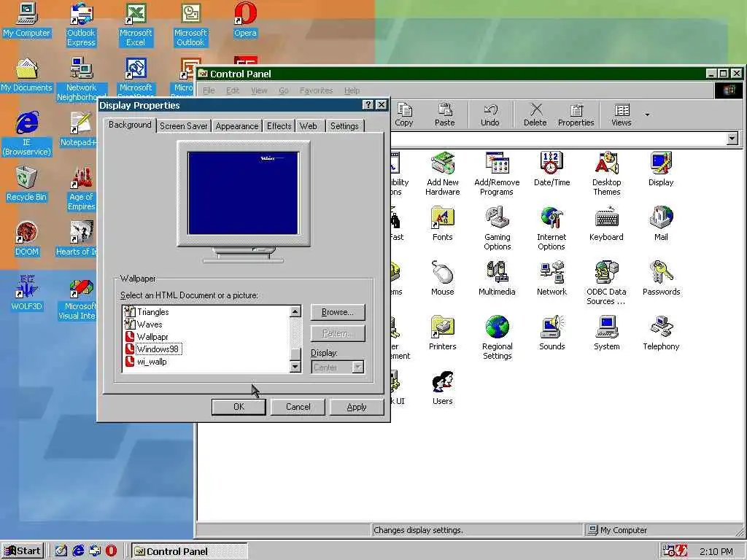Viewport: 747px width, 560px height.
Task: Switch to the Background tab
Action: coord(130,125)
